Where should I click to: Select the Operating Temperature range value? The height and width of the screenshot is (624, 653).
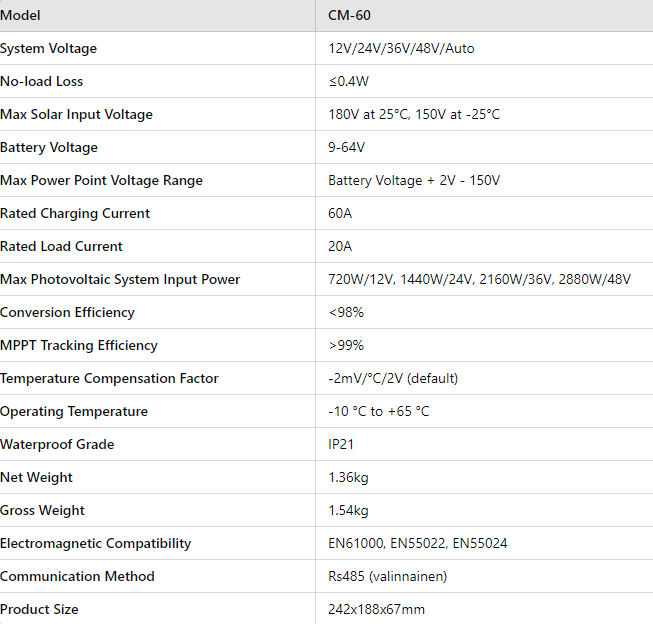pyautogui.click(x=379, y=411)
